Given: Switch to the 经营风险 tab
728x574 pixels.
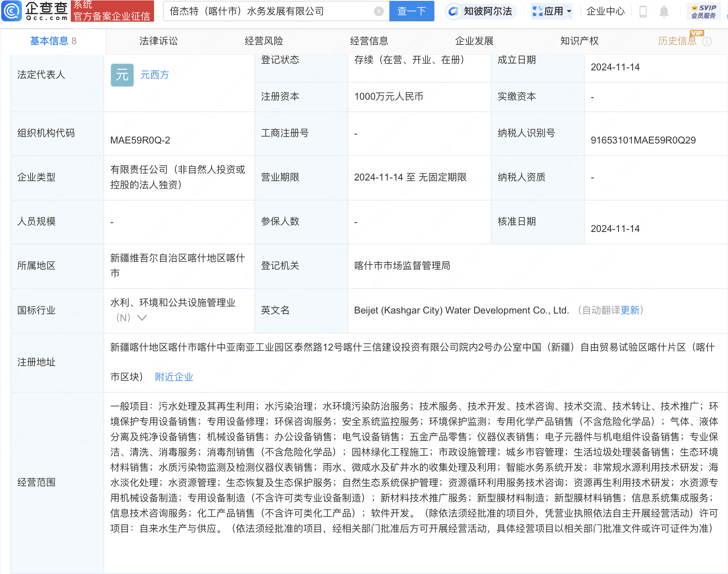Looking at the screenshot, I should click(x=264, y=41).
